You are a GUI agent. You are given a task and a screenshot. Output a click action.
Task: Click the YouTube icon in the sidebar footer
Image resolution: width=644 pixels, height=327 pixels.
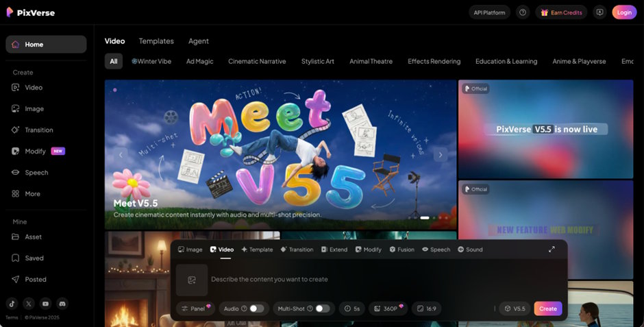(46, 304)
